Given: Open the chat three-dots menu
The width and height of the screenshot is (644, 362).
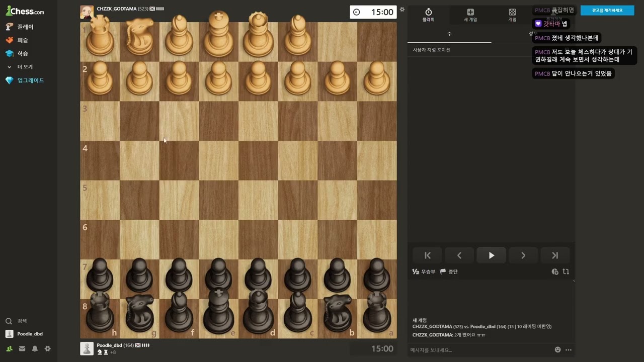Looking at the screenshot, I should 569,350.
